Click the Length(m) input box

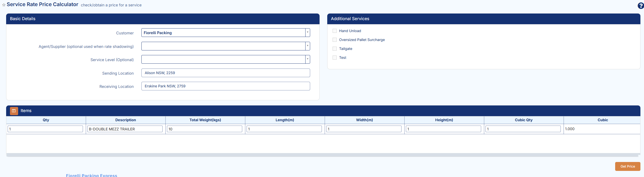tap(284, 129)
